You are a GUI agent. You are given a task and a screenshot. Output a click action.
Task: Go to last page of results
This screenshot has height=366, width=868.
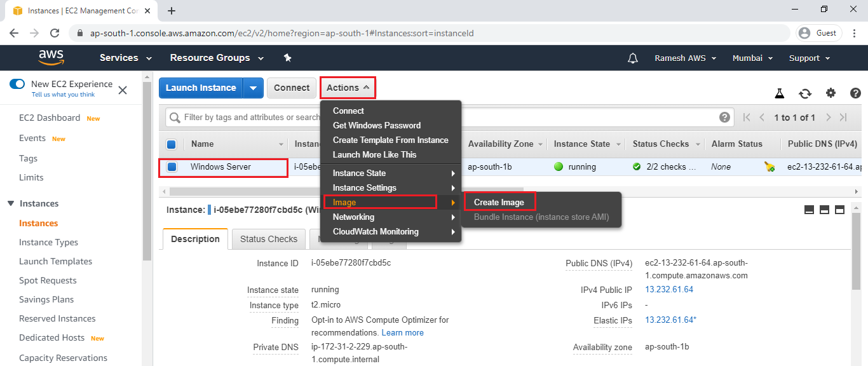(x=843, y=118)
